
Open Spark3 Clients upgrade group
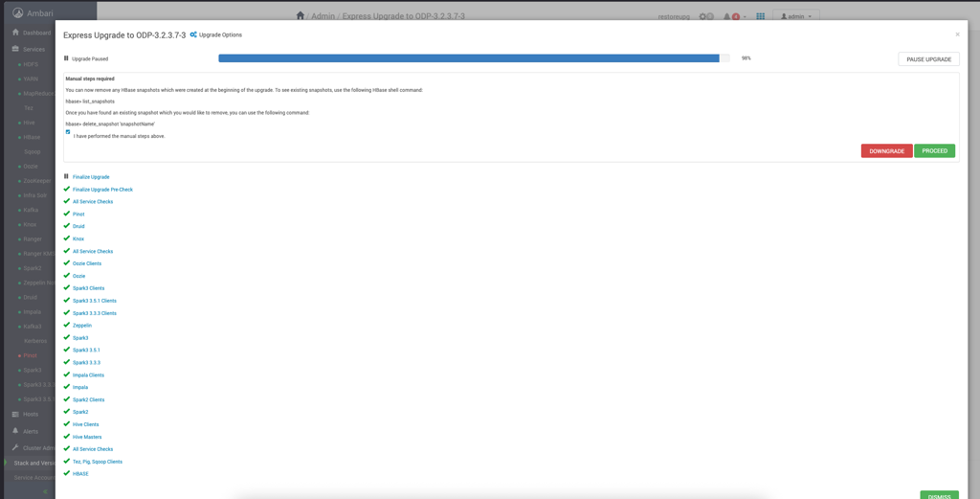pyautogui.click(x=88, y=288)
